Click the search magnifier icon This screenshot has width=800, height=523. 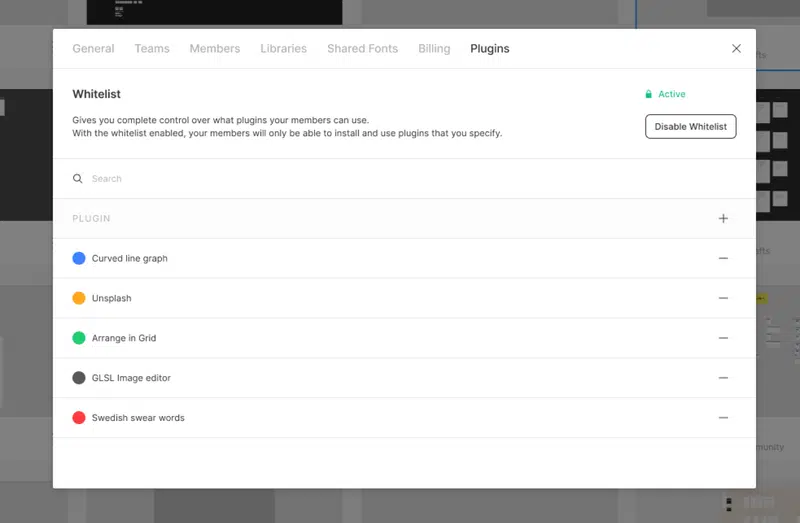(x=78, y=179)
